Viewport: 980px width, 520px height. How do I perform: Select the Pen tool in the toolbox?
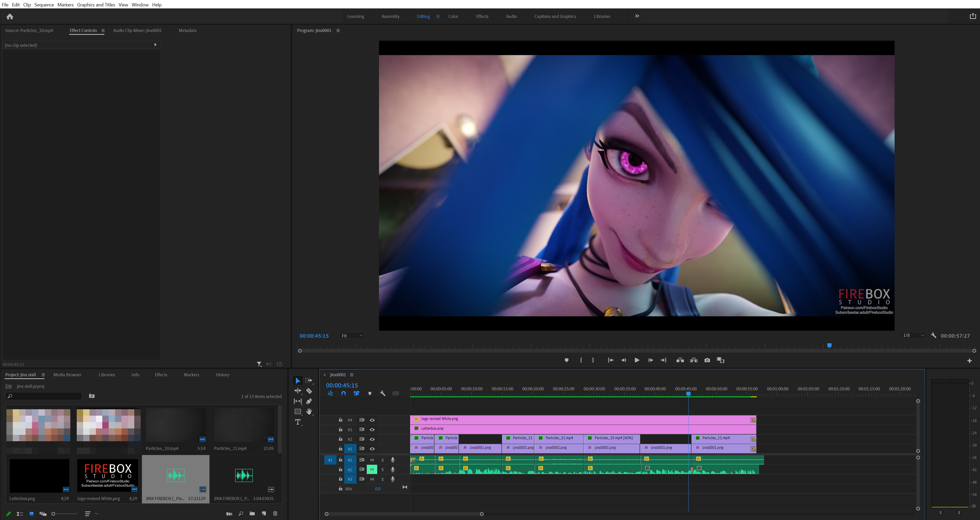pyautogui.click(x=309, y=401)
